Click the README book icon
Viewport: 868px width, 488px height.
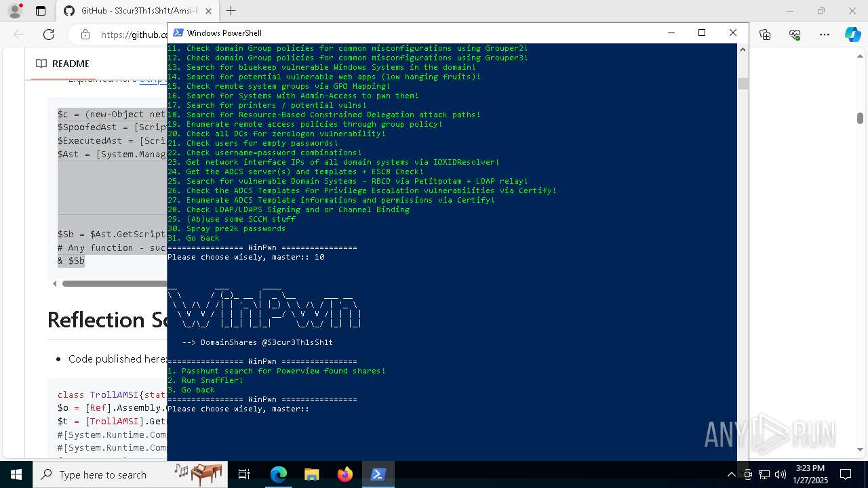point(41,64)
